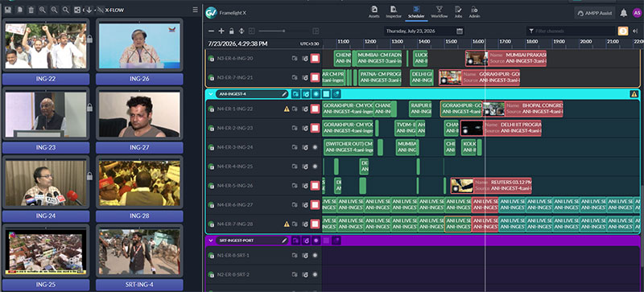Click the new document icon in the multiviewer toolbar
This screenshot has height=292, width=644.
click(19, 10)
